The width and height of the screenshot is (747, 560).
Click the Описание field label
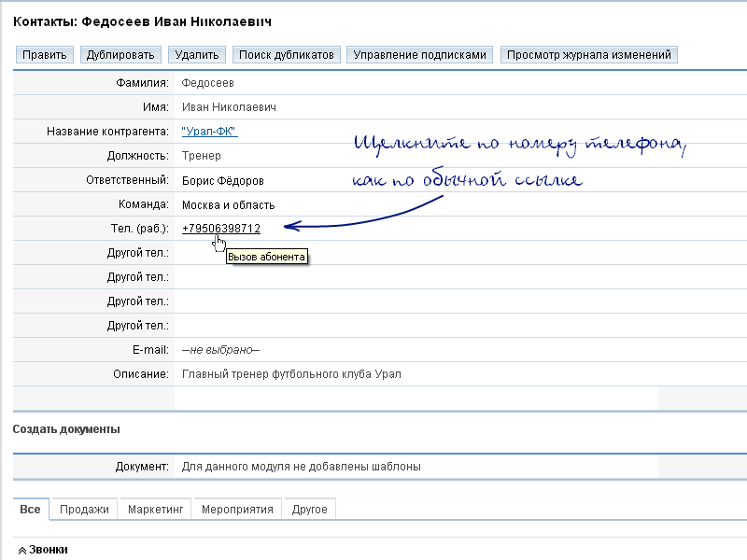[x=141, y=374]
